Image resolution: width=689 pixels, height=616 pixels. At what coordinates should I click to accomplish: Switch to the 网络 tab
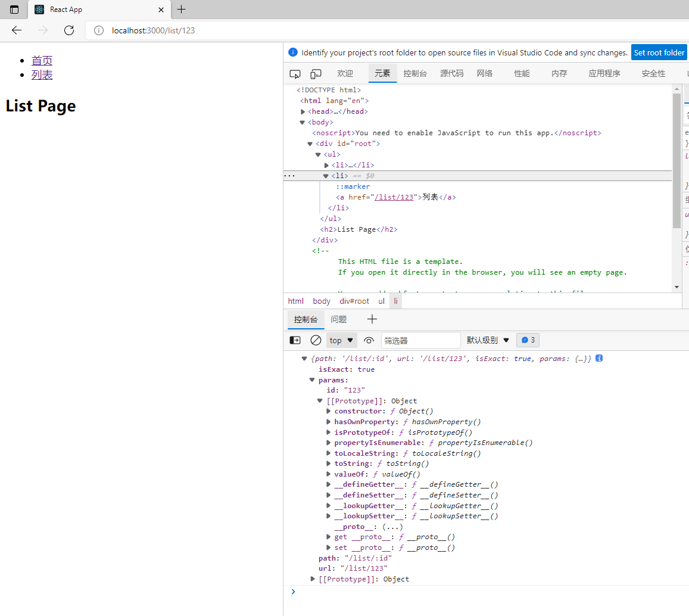[x=485, y=73]
